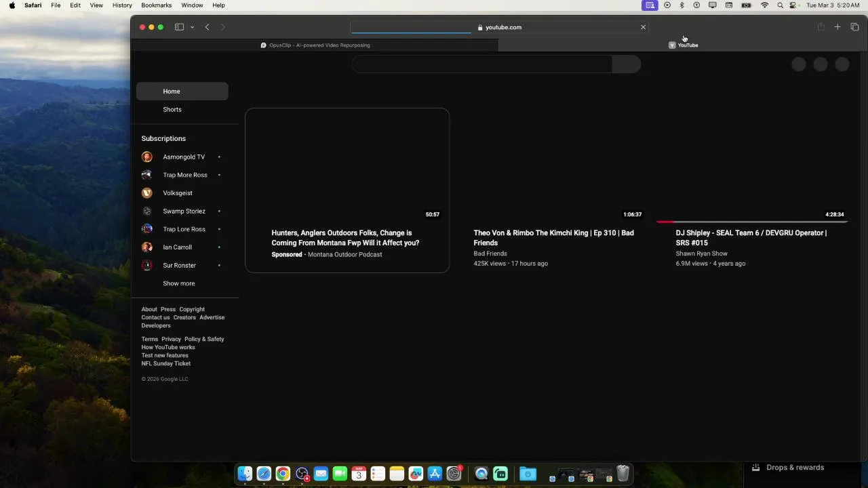Click the Safari address bar
Screen dimensions: 868x488
click(x=499, y=27)
